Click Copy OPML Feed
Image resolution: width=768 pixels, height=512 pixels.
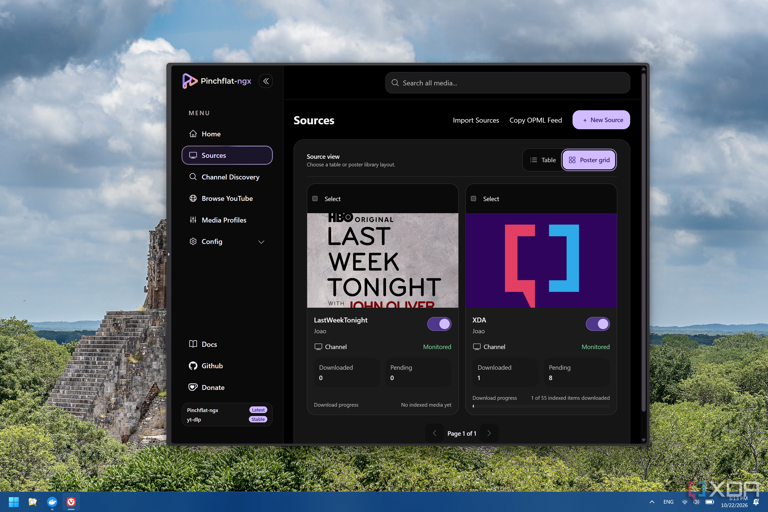click(x=535, y=120)
